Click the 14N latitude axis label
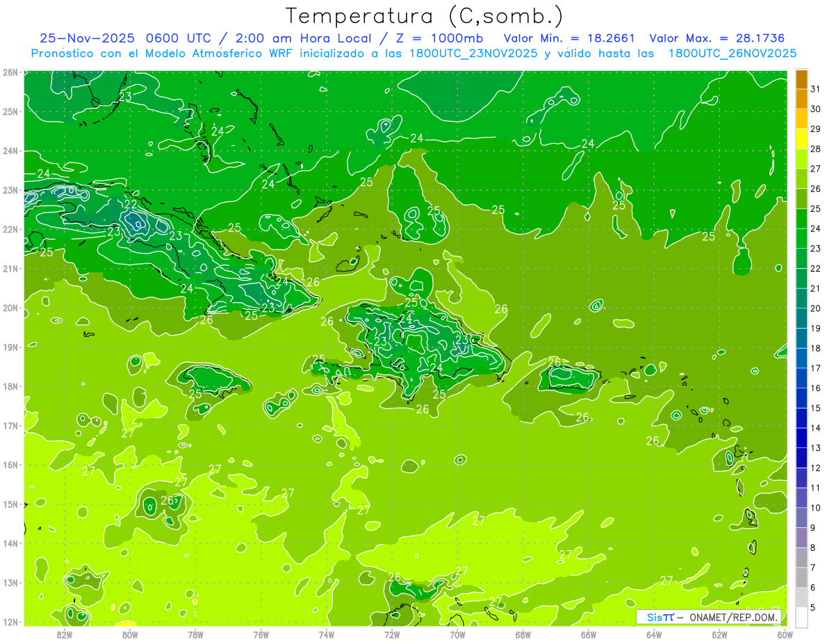The image size is (834, 644). click(10, 543)
